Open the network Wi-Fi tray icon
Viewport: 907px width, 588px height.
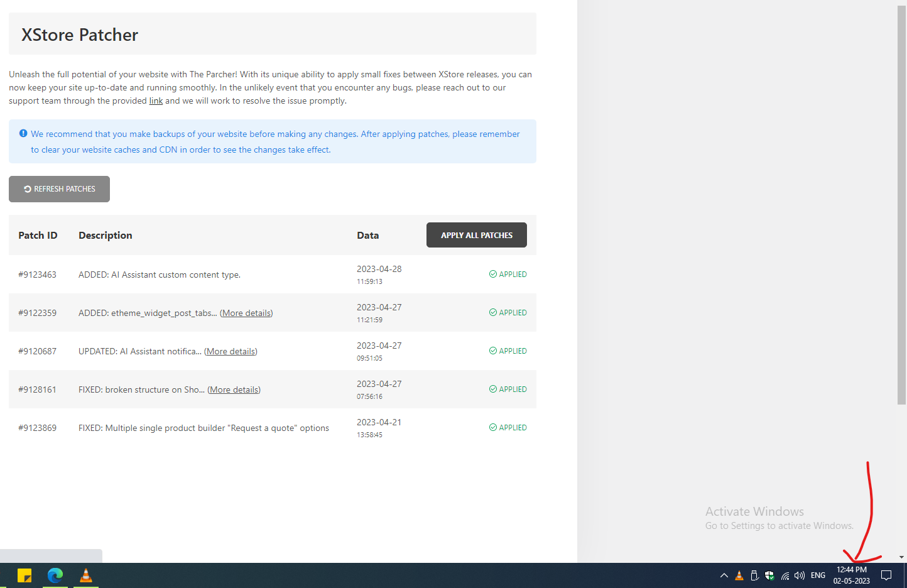point(785,575)
